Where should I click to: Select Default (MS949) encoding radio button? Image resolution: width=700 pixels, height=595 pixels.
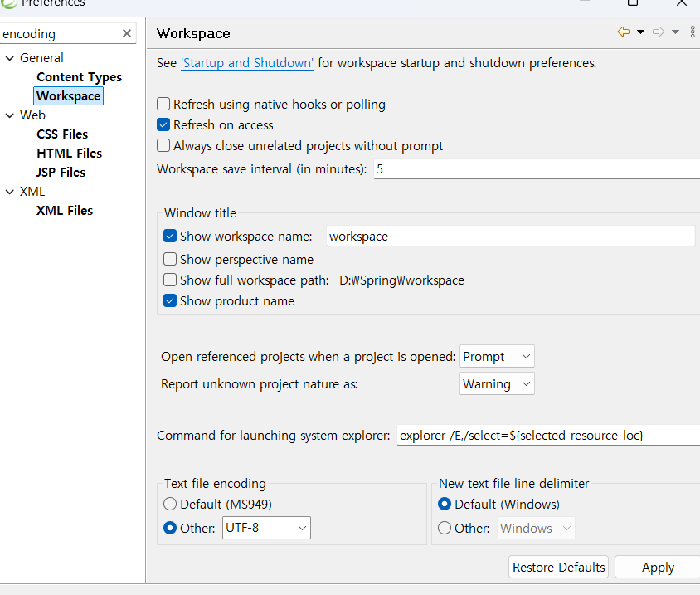click(170, 504)
